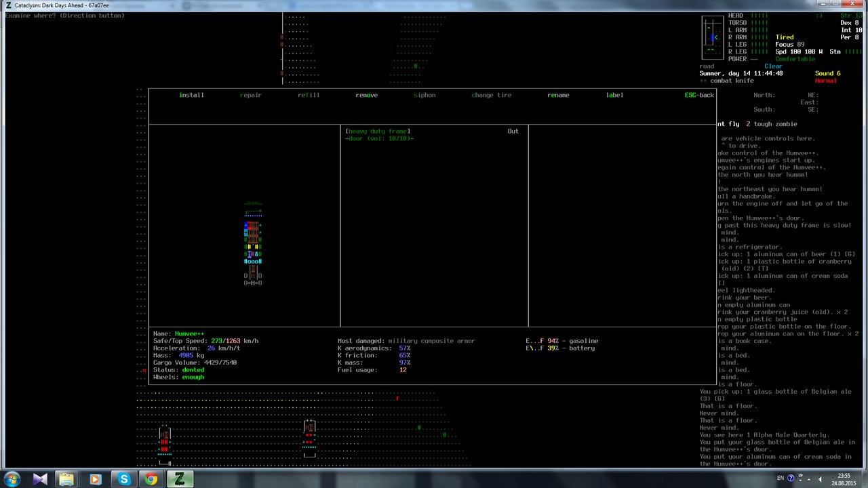Viewport: 868px width, 488px height.
Task: Click the Dex 8 stat
Action: pos(850,23)
